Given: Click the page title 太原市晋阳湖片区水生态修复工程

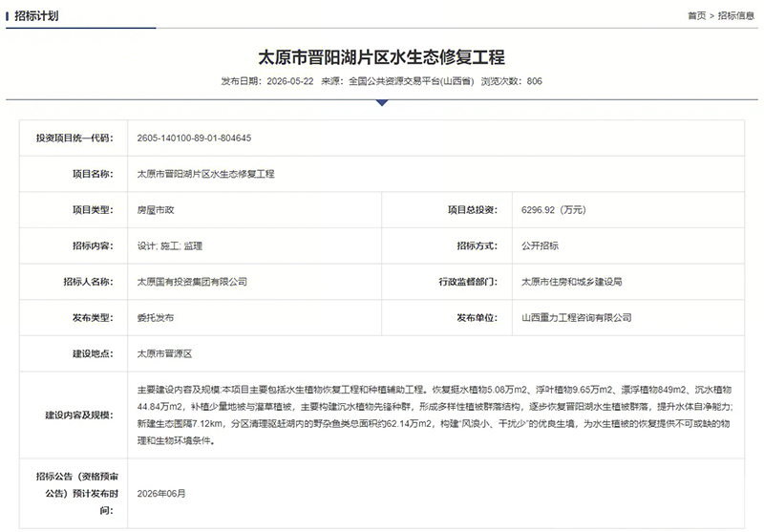Looking at the screenshot, I should (381, 57).
